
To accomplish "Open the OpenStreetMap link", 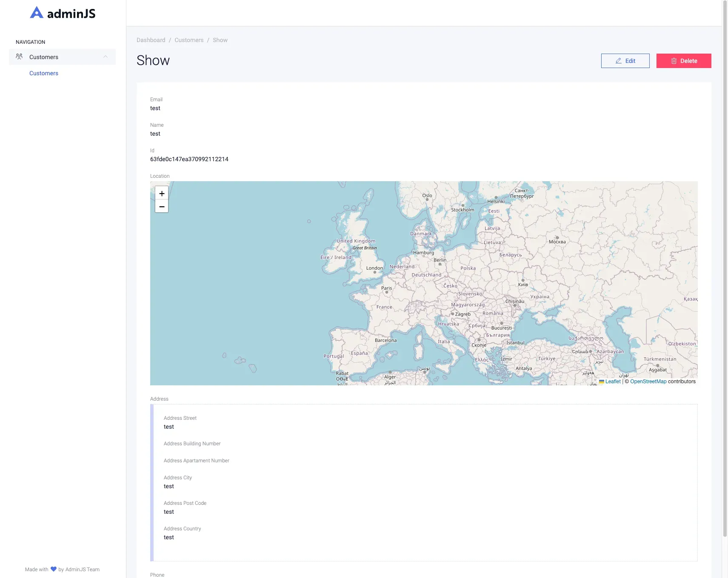I will (648, 382).
